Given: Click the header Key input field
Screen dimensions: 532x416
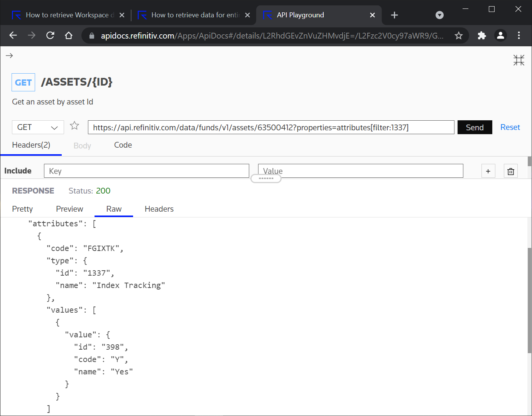Looking at the screenshot, I should pyautogui.click(x=147, y=171).
